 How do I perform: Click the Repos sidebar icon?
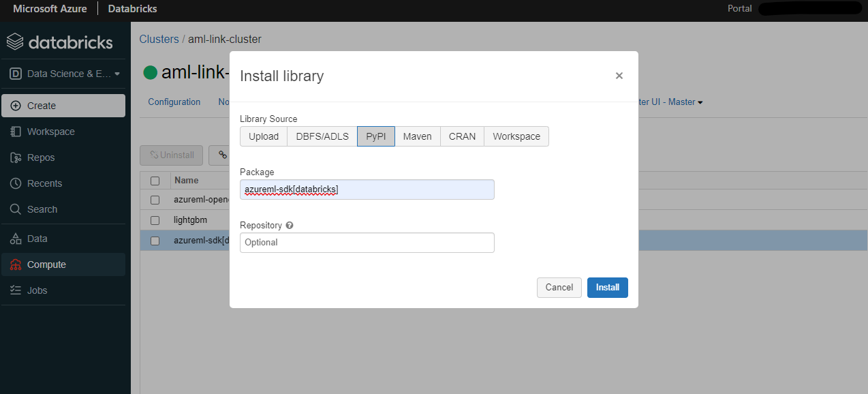tap(16, 157)
